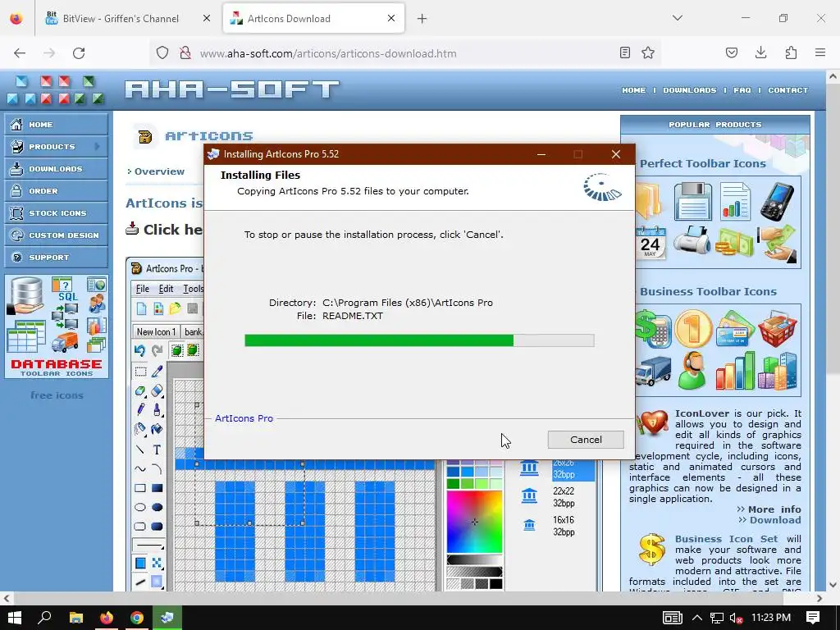This screenshot has width=840, height=630.
Task: Open Chrome from the taskbar
Action: click(x=137, y=618)
